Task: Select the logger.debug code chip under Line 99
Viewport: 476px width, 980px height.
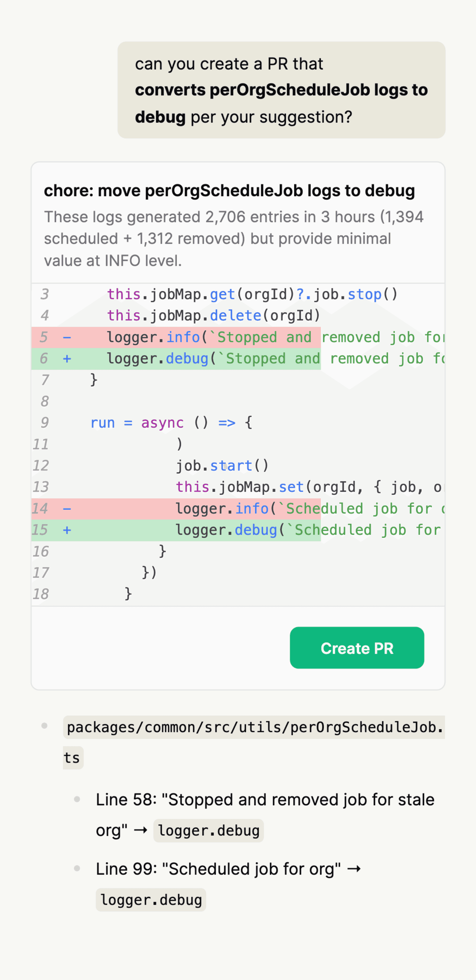Action: (x=151, y=899)
